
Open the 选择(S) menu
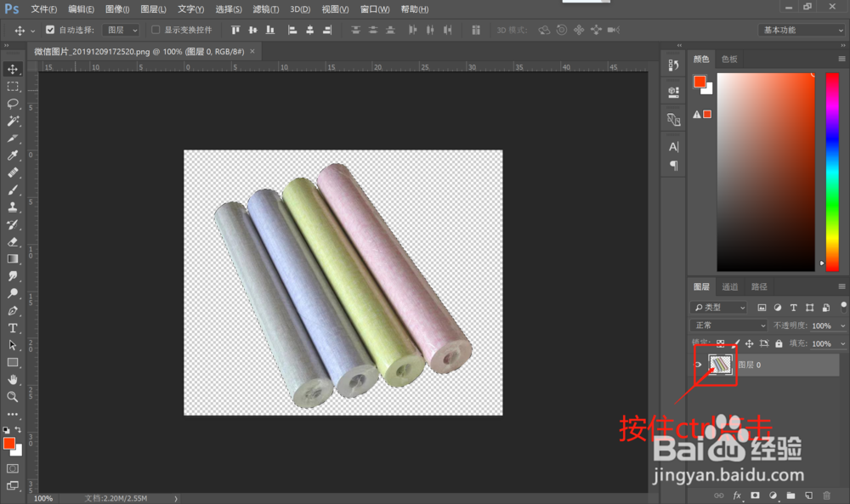[x=229, y=9]
